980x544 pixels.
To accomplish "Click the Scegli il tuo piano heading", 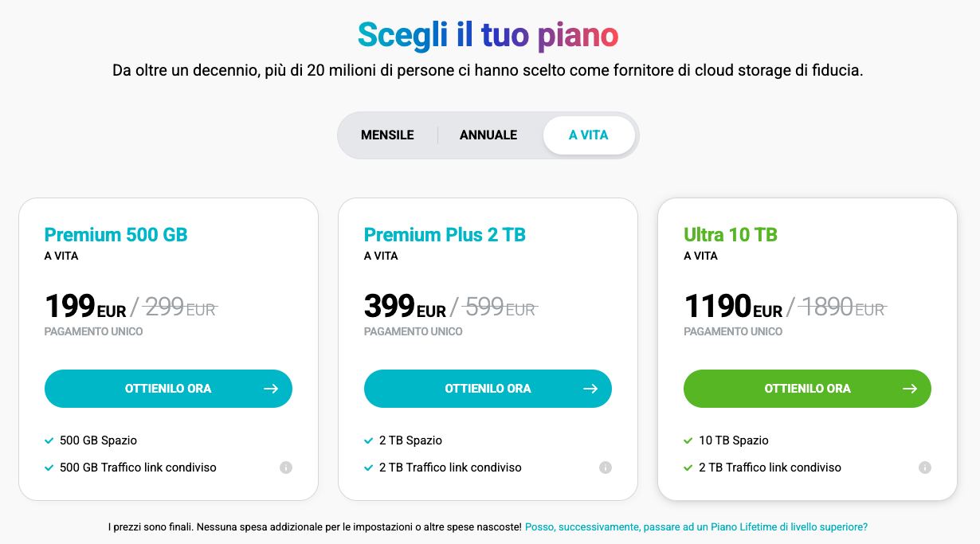I will coord(488,35).
